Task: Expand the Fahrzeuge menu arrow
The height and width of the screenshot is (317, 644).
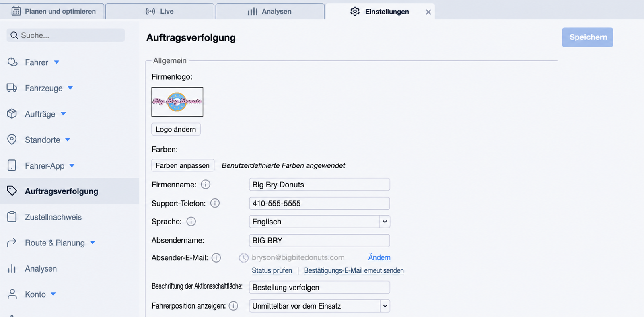Action: (70, 88)
